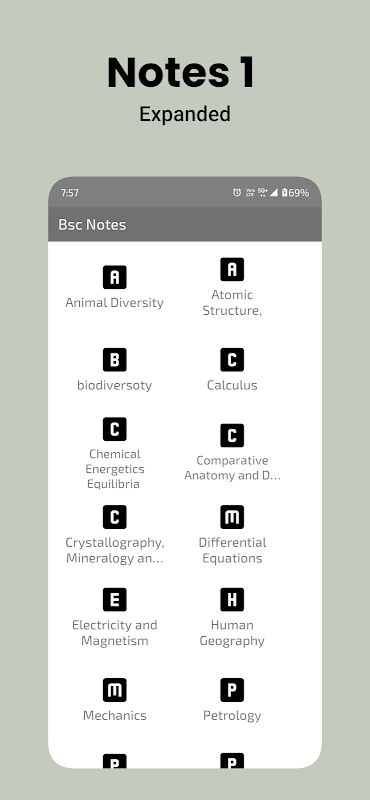
Task: Open the H icon for Human Geography
Action: 232,599
